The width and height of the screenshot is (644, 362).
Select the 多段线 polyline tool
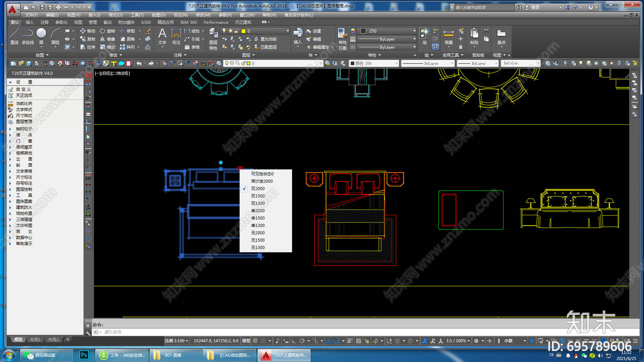pyautogui.click(x=28, y=36)
